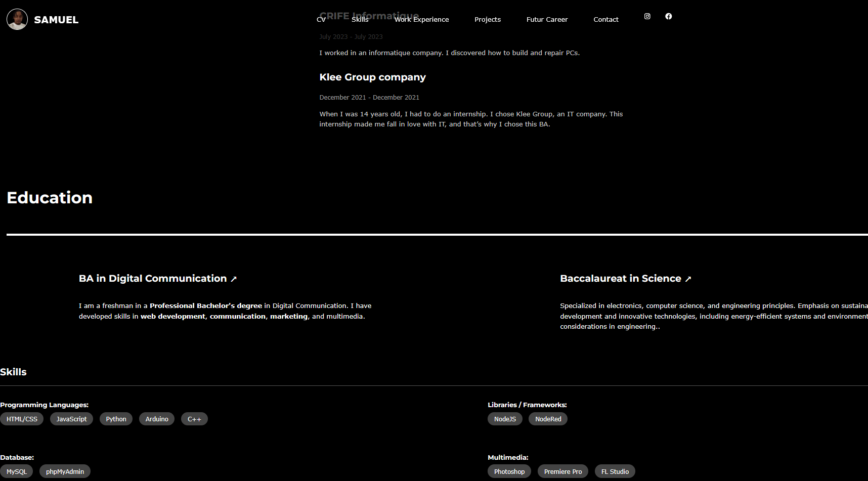This screenshot has width=868, height=481.
Task: Click the Arduino skill badge
Action: click(x=157, y=419)
